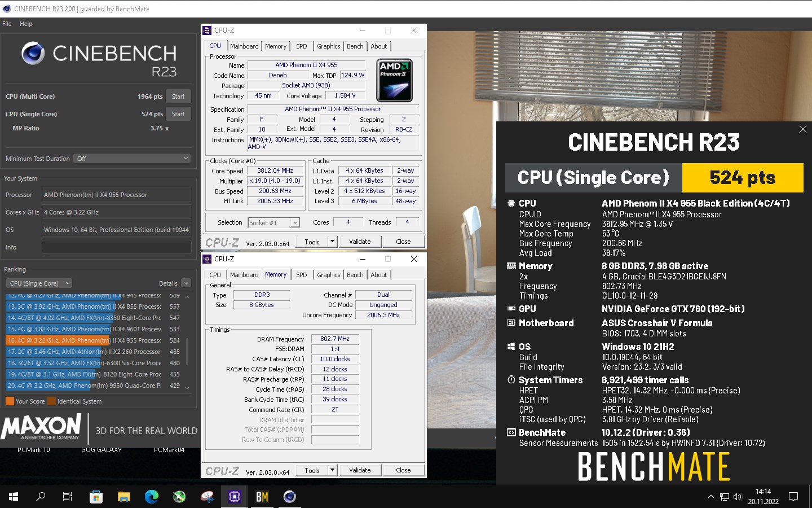Click Tools button in top CPU-Z window

point(312,242)
